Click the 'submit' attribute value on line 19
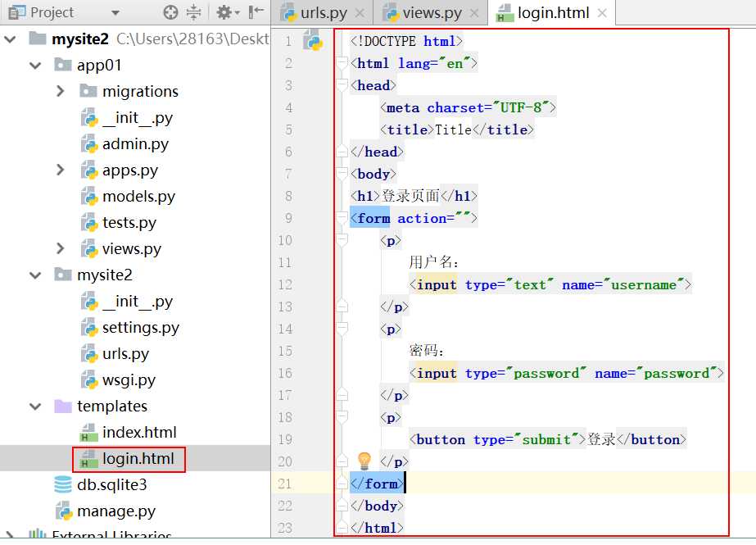This screenshot has height=545, width=756. coord(546,439)
